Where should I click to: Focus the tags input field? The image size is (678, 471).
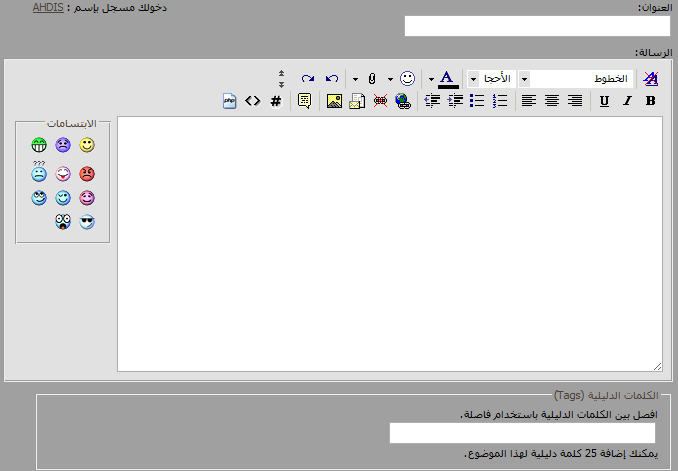pos(522,433)
